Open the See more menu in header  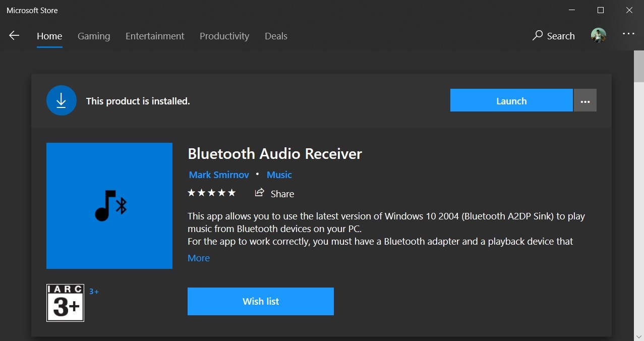[628, 34]
